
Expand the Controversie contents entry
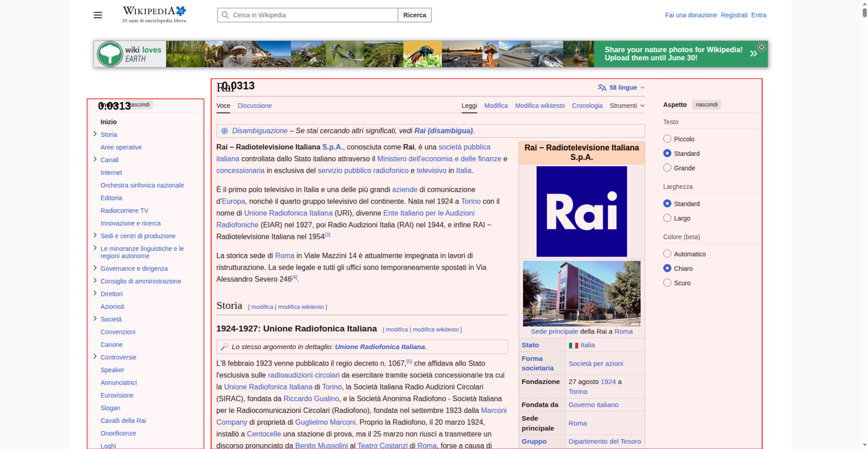[95, 357]
